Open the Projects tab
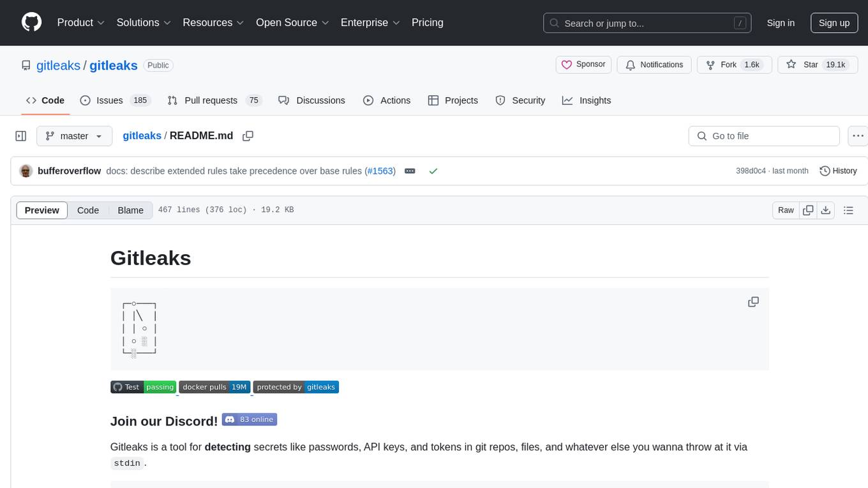The height and width of the screenshot is (488, 868). tap(453, 100)
